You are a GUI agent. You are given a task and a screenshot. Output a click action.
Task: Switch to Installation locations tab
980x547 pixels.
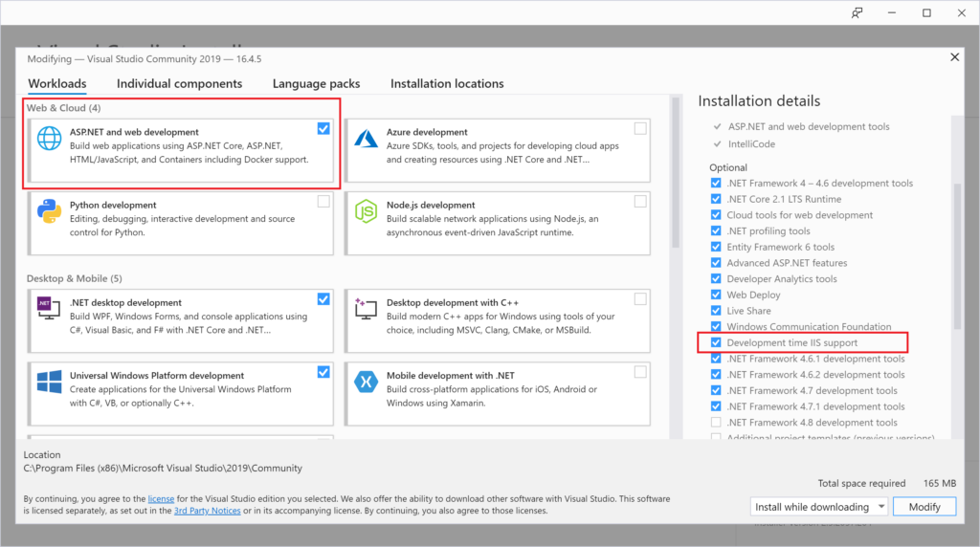point(447,83)
